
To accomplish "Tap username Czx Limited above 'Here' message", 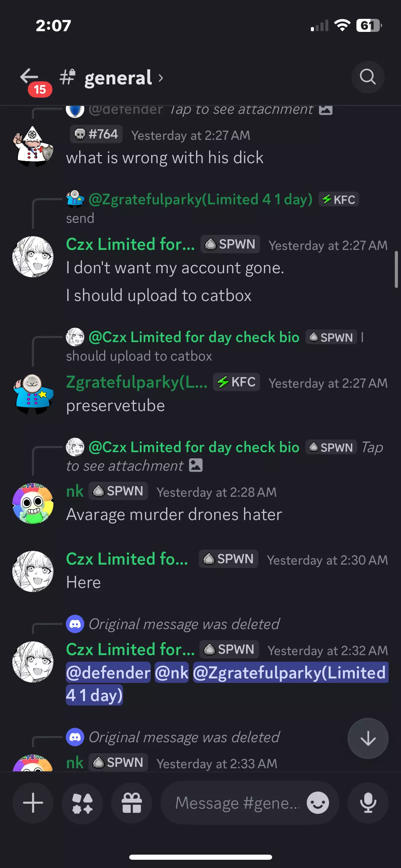I will [x=127, y=559].
